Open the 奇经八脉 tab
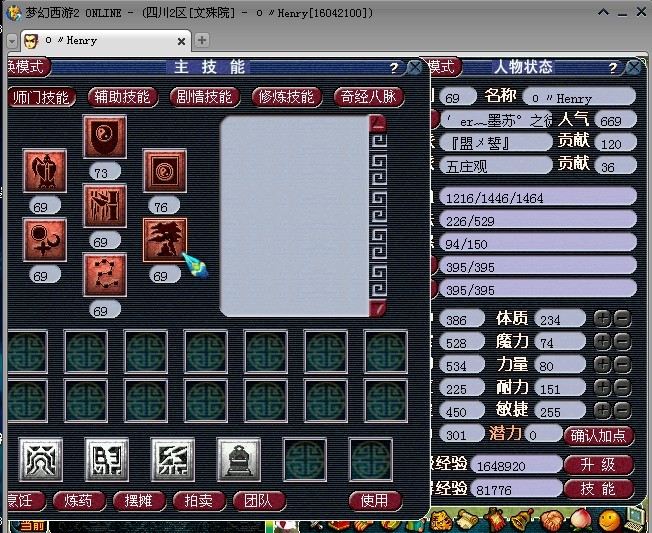652x533 pixels. [x=370, y=97]
